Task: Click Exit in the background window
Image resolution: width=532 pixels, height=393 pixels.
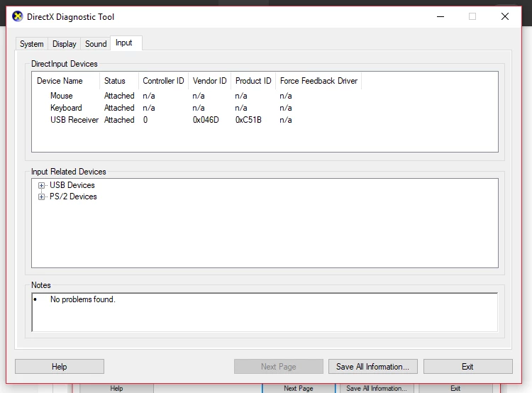Action: coord(455,388)
